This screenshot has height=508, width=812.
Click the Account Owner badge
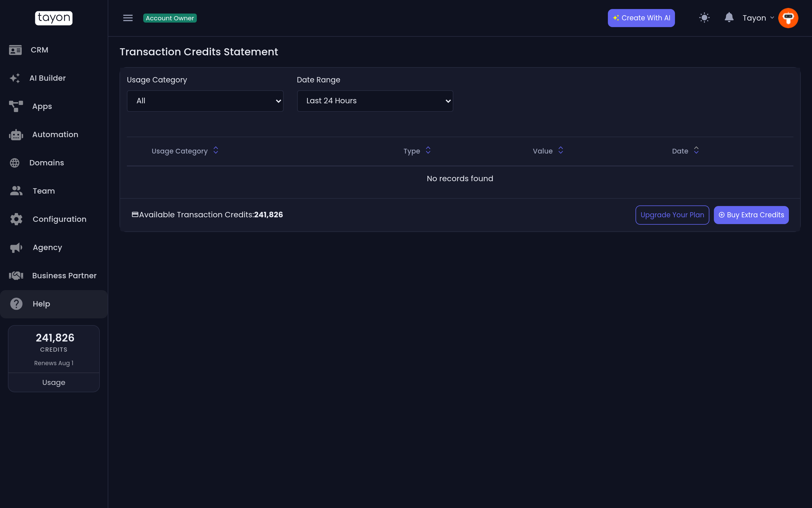click(x=170, y=18)
